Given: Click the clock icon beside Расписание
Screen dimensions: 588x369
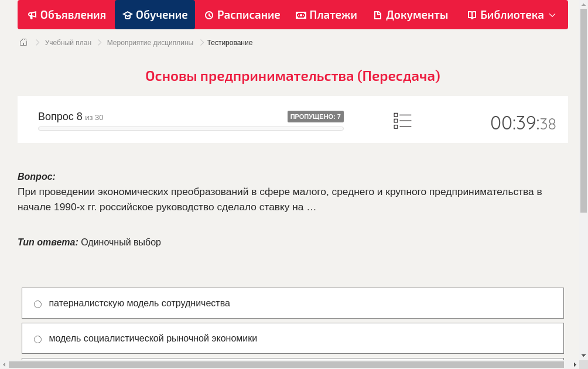Looking at the screenshot, I should [x=208, y=15].
